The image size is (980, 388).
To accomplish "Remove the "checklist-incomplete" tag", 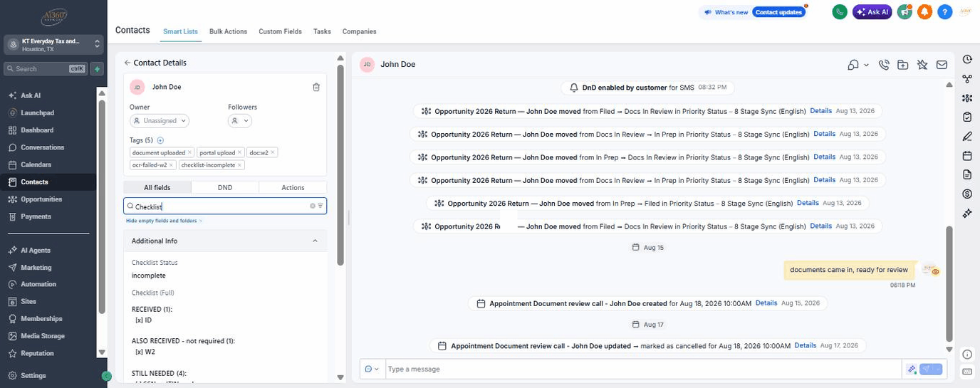I will [x=239, y=164].
